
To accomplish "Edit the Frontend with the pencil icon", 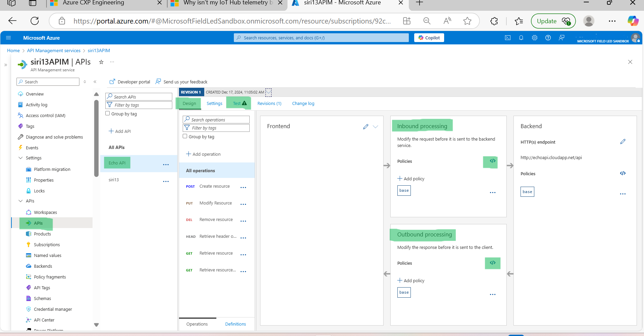I will [x=366, y=126].
